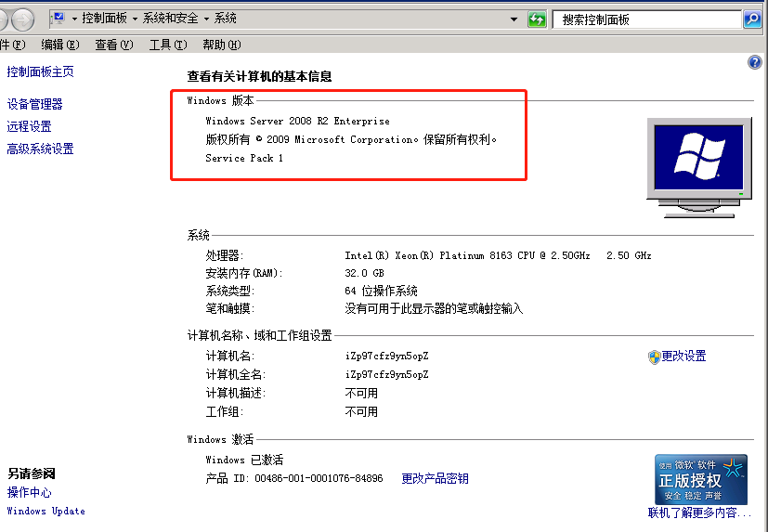Viewport: 768px width, 532px height.
Task: Click the 64 位操作系统 value
Action: pos(381,291)
